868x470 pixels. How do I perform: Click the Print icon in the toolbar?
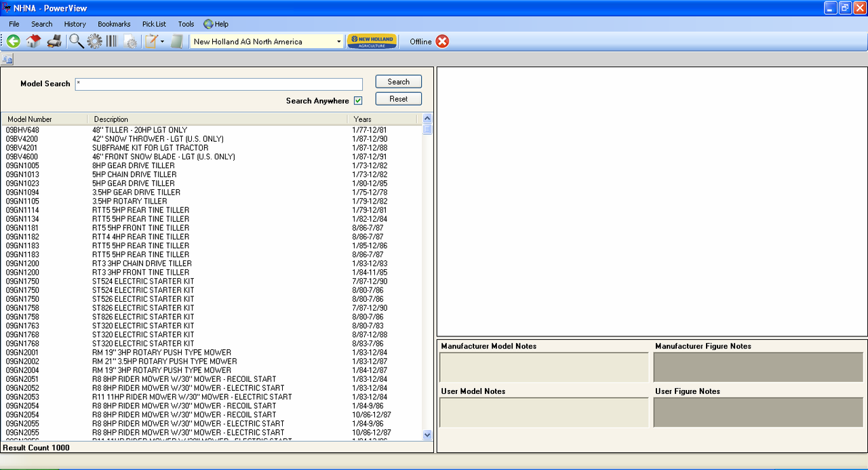[54, 41]
